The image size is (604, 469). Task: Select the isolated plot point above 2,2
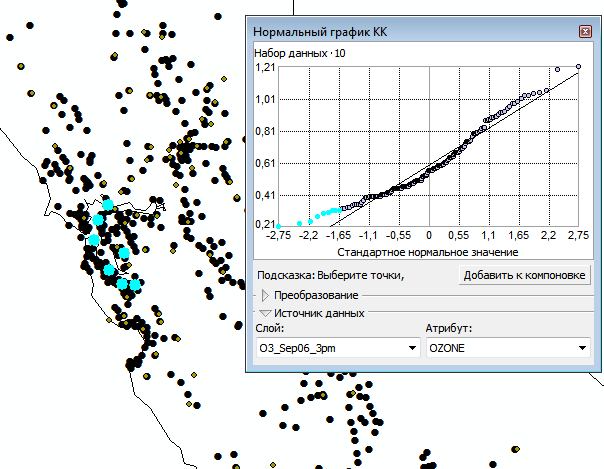pyautogui.click(x=557, y=70)
